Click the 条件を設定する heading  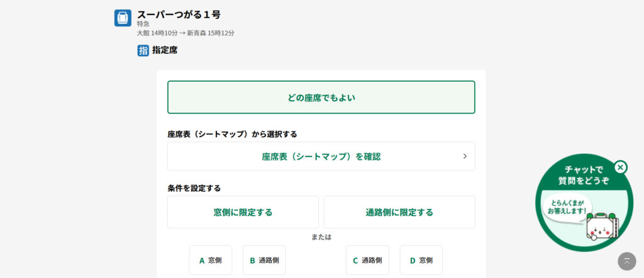pos(194,188)
